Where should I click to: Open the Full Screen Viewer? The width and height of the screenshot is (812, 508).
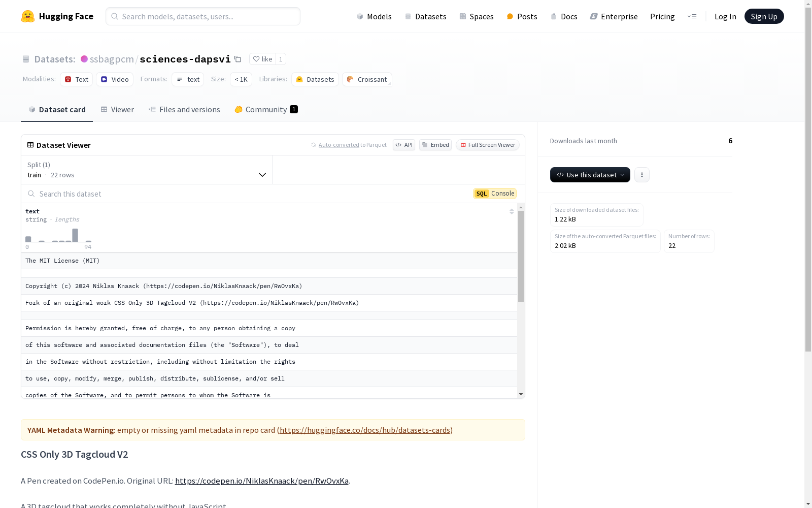coord(488,145)
